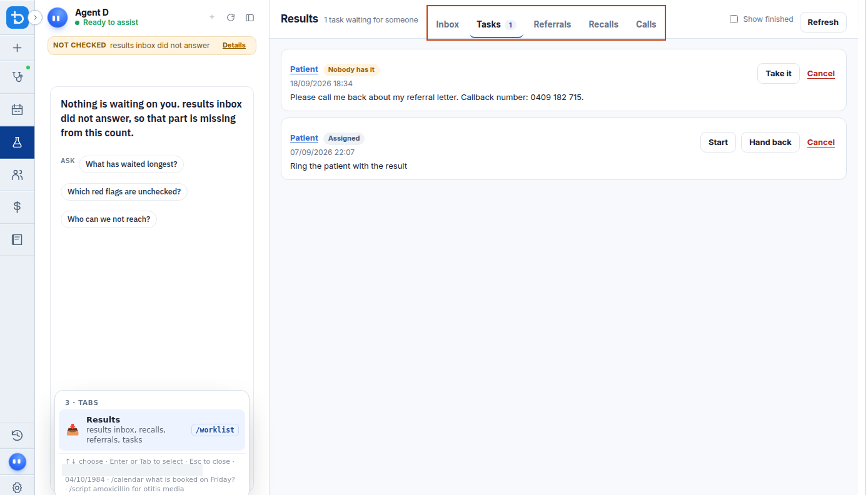Select the Results /worklist suggestion

point(152,430)
